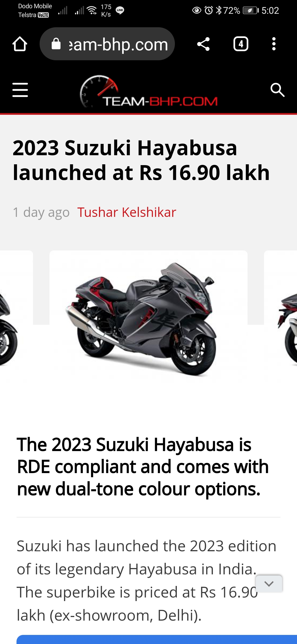Open the browser three-dot overflow menu
The height and width of the screenshot is (644, 297).
[274, 44]
